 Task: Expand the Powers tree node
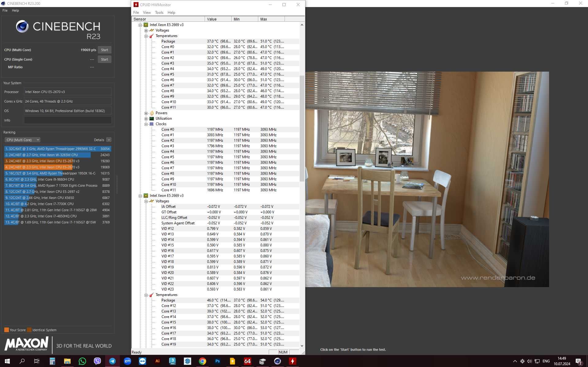[146, 113]
